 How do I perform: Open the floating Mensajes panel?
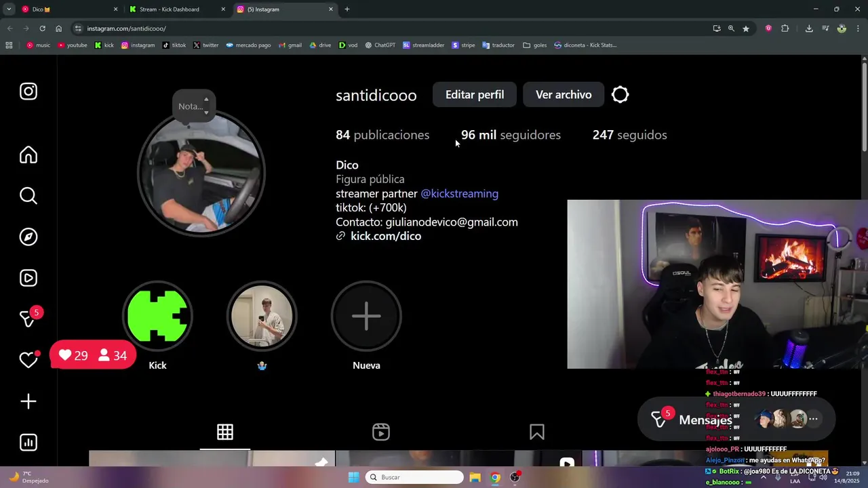[x=736, y=420]
